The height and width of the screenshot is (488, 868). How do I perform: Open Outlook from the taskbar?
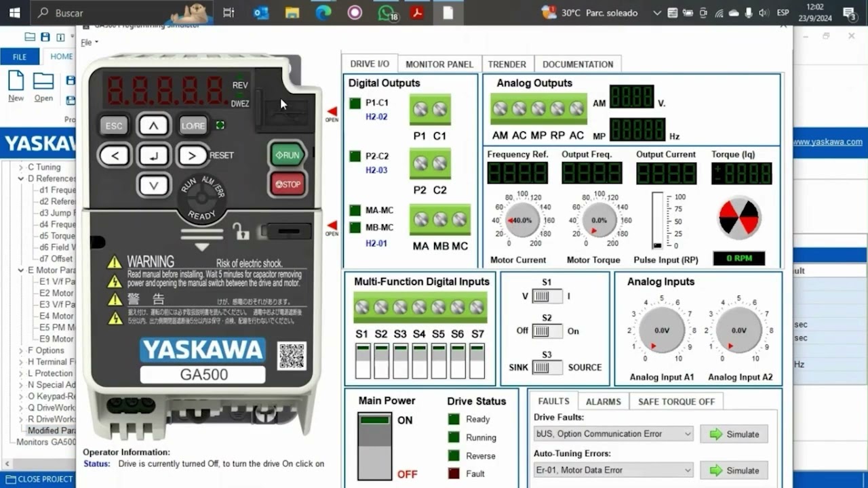tap(261, 13)
